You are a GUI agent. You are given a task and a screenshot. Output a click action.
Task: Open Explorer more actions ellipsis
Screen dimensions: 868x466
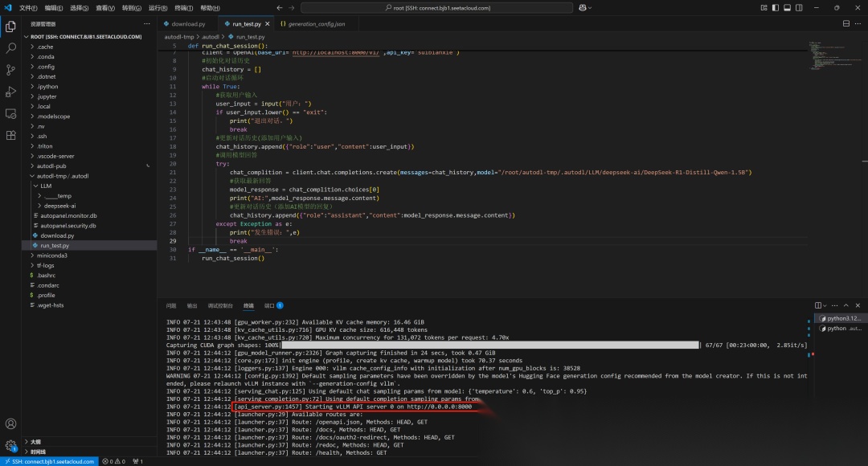click(x=147, y=24)
